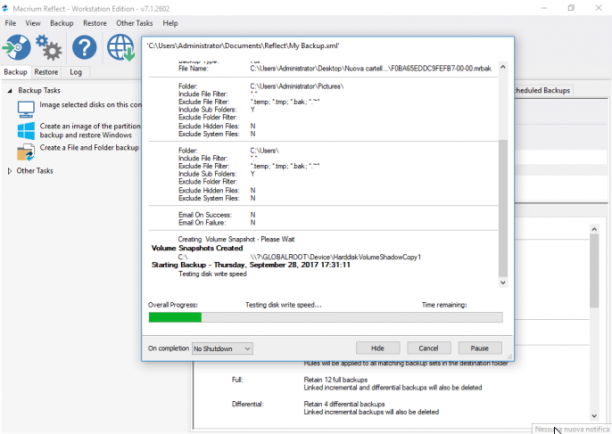Click the globe download update icon
612x434 pixels.
click(121, 47)
